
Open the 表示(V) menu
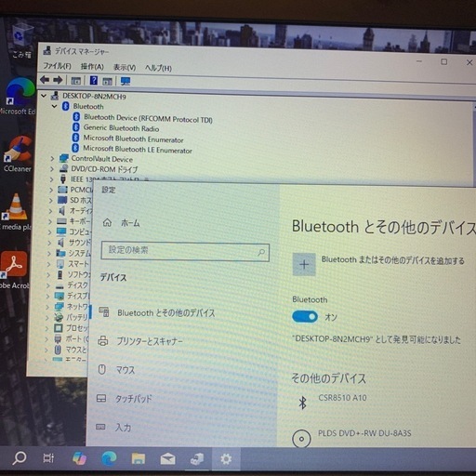[125, 67]
